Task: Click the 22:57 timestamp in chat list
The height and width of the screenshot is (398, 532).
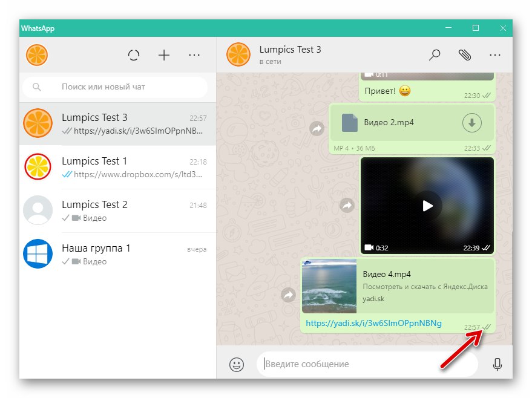Action: pyautogui.click(x=198, y=119)
